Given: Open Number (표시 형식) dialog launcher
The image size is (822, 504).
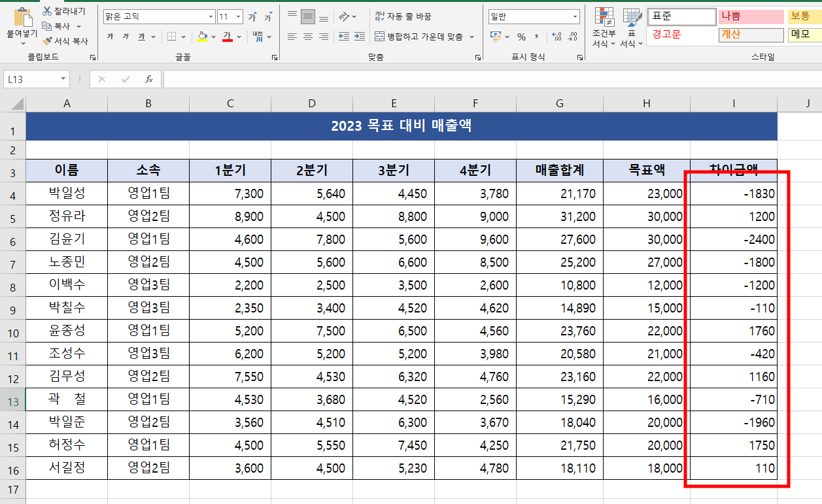Looking at the screenshot, I should click(x=580, y=58).
